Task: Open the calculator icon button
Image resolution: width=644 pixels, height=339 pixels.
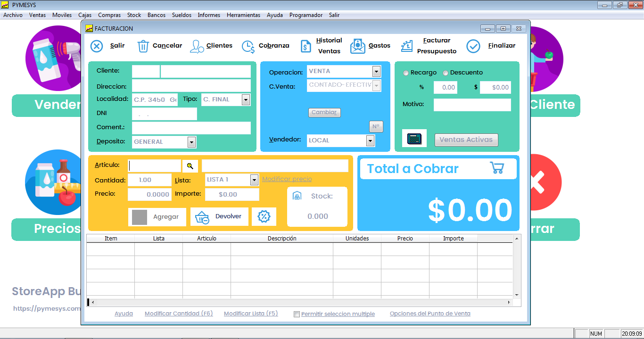Action: [414, 139]
